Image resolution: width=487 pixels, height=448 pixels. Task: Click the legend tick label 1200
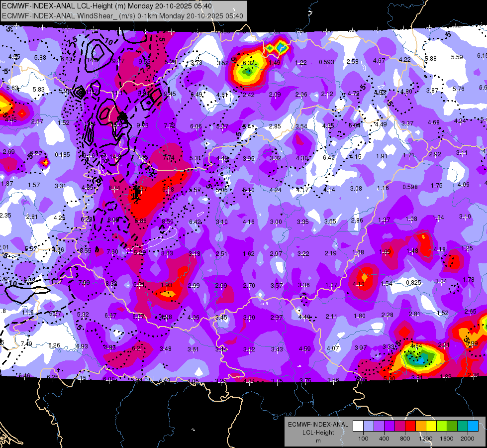click(425, 439)
